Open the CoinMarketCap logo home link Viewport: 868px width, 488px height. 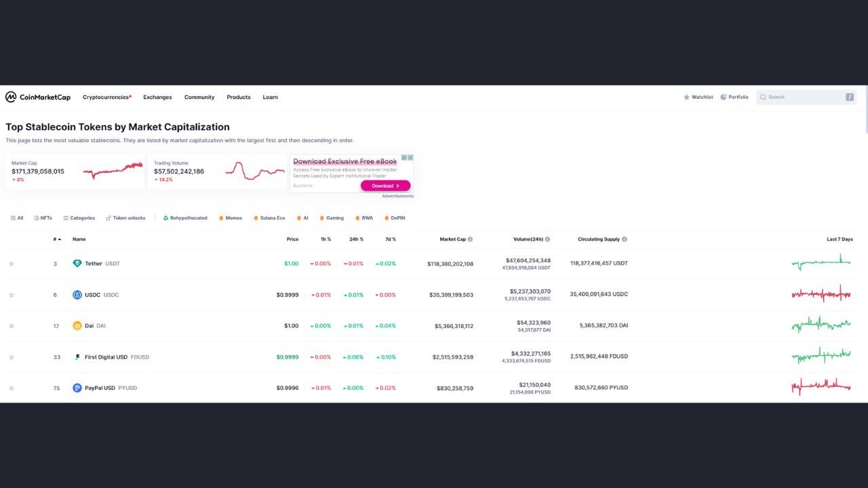coord(38,97)
